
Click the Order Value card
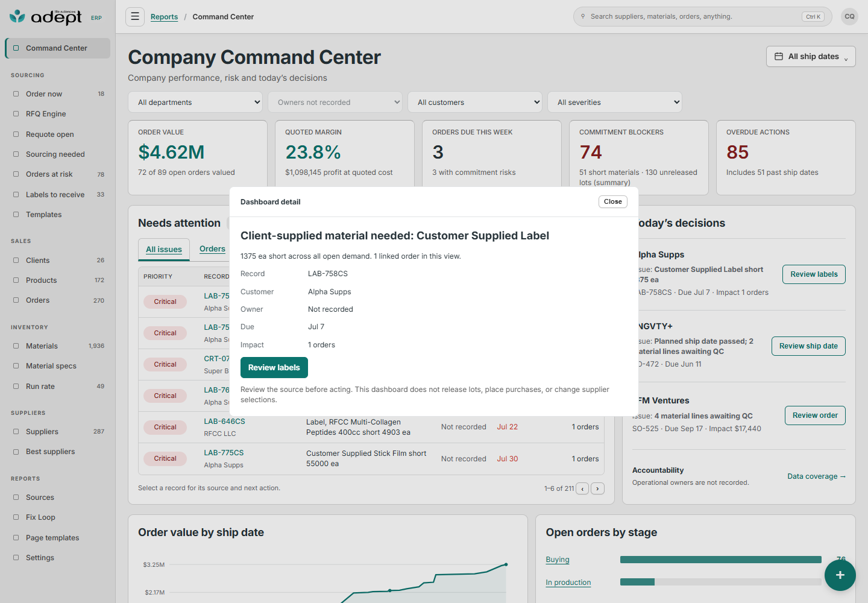tap(198, 157)
